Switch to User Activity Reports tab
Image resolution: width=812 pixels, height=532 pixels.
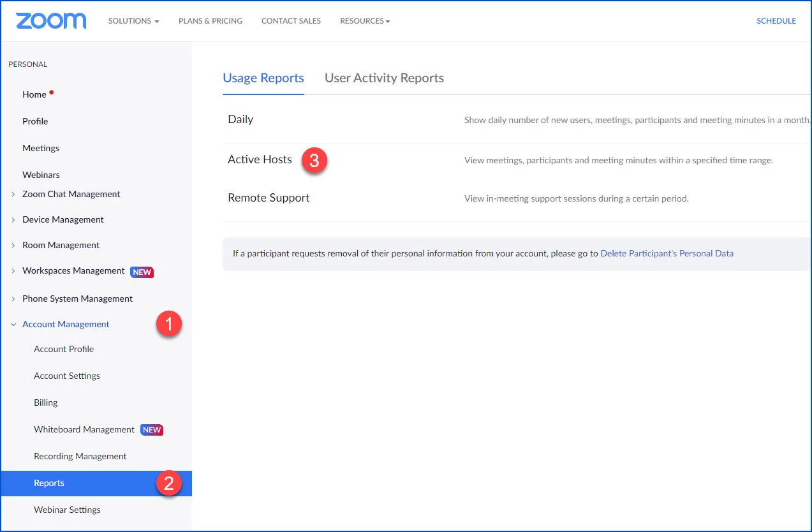pos(385,78)
